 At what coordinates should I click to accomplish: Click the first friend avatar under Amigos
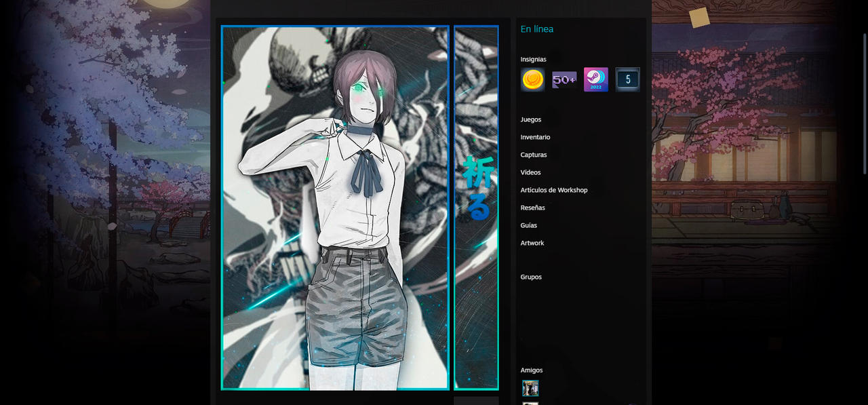coord(530,388)
